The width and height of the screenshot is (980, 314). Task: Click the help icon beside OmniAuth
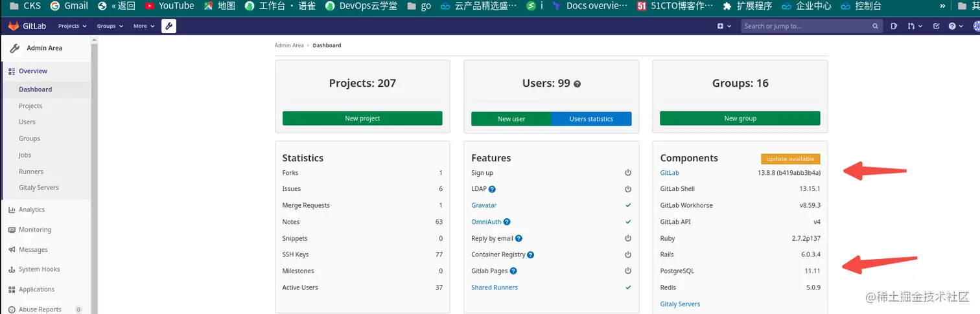tap(507, 222)
